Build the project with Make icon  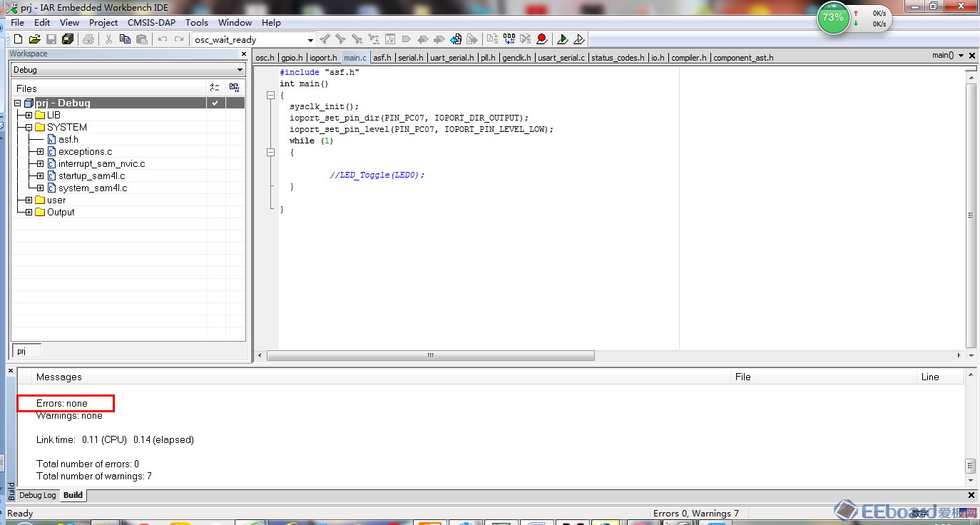coord(509,39)
